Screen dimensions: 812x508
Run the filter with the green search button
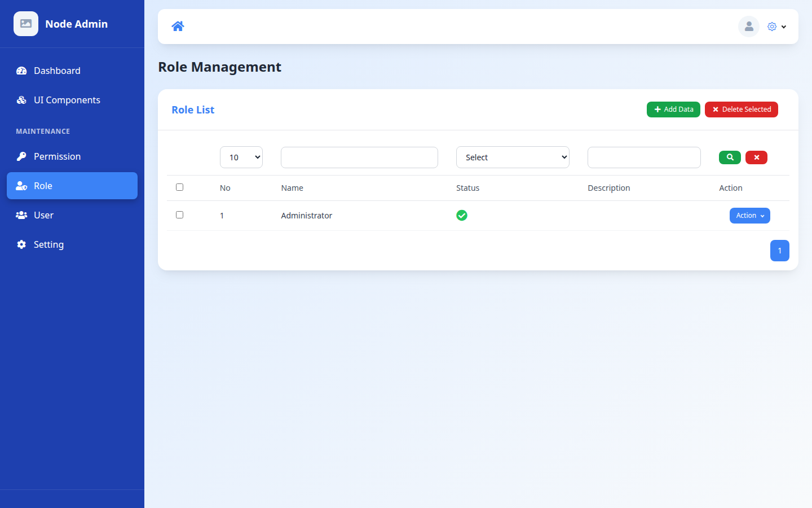(x=730, y=157)
